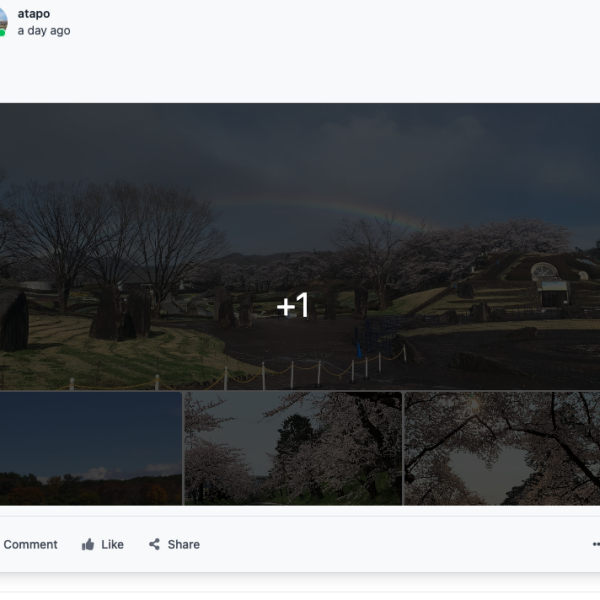Open the cherry blossom trees thumbnail

[293, 448]
